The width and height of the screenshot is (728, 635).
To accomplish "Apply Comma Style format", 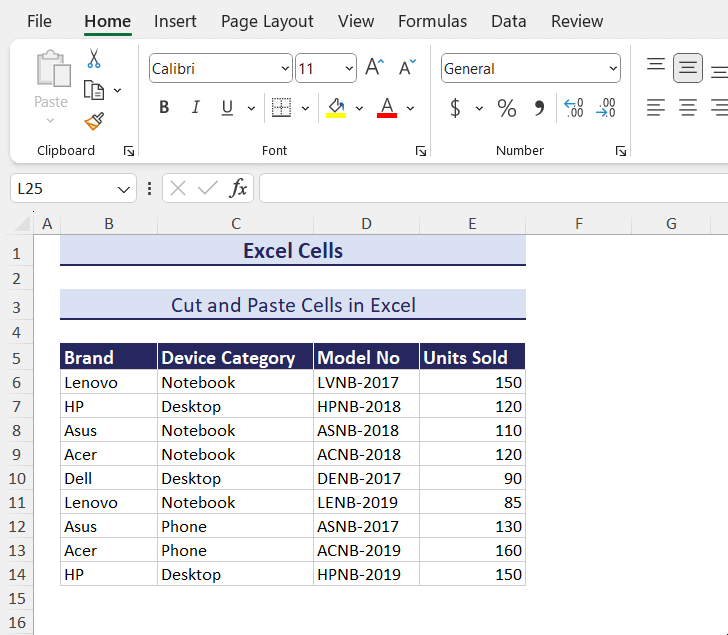I will [539, 108].
